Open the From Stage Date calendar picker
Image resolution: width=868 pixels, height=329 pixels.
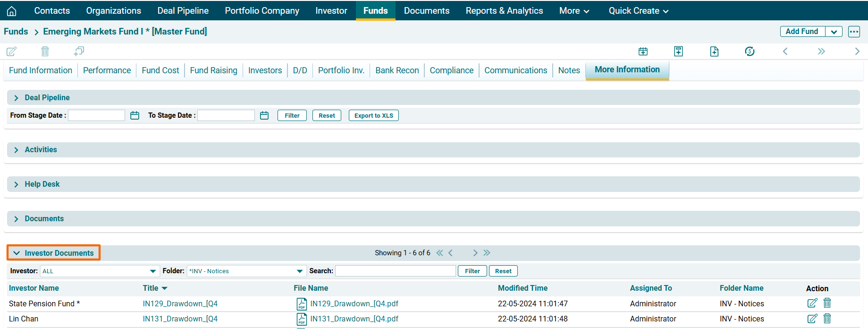coord(135,115)
